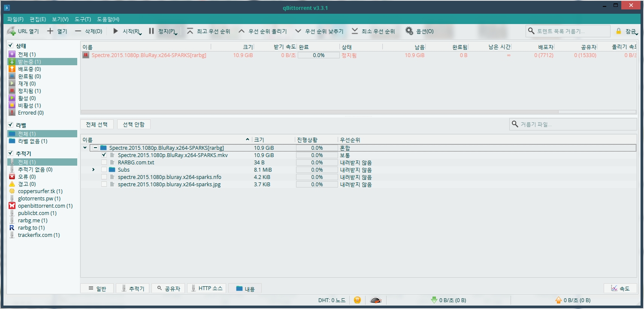The image size is (644, 309).
Task: Uncheck the Spectre SPARKS.mkv file checkbox
Action: pos(104,155)
